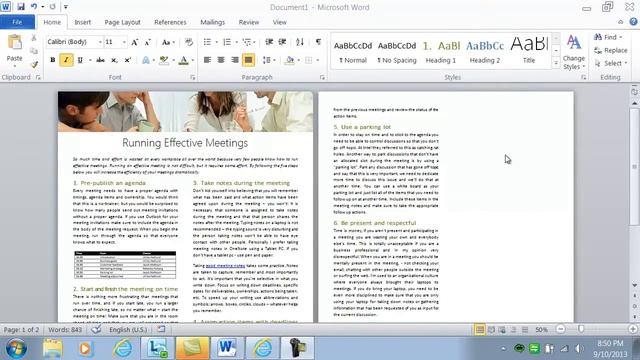Click the Words: 843 status bar entry
The image size is (640, 360).
(x=65, y=329)
